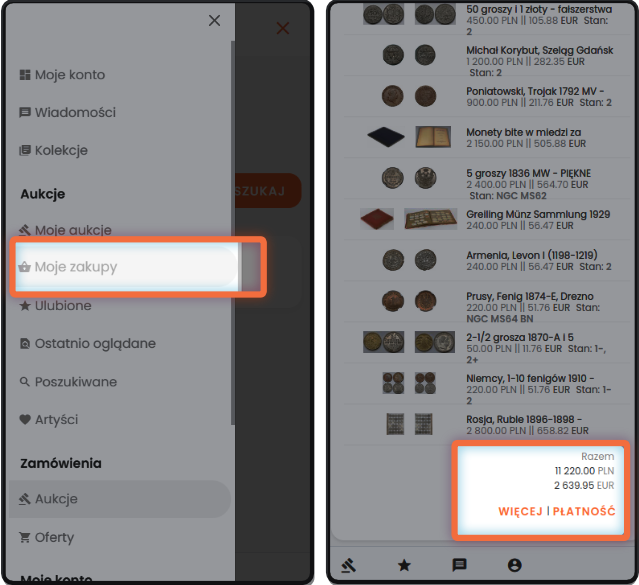The height and width of the screenshot is (585, 639).
Task: Tap the account profile icon in bottom bar
Action: (515, 565)
